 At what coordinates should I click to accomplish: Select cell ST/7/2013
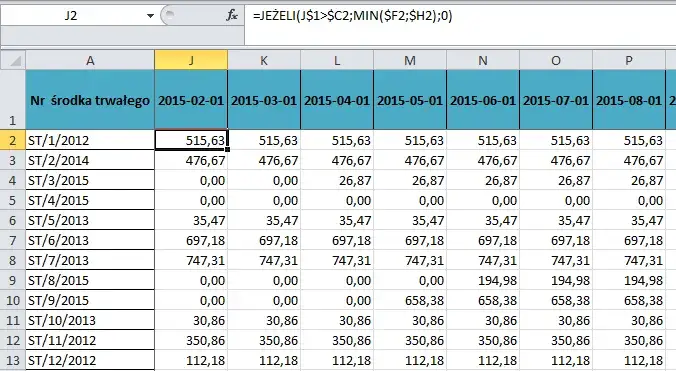pyautogui.click(x=90, y=260)
